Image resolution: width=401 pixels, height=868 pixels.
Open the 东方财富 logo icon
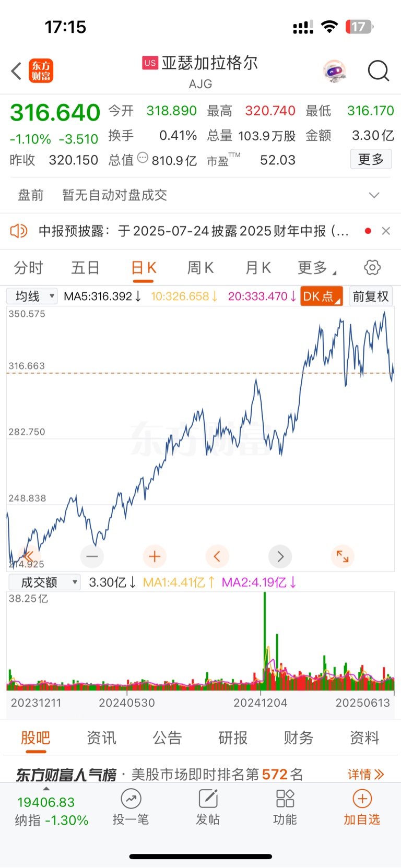click(x=41, y=71)
